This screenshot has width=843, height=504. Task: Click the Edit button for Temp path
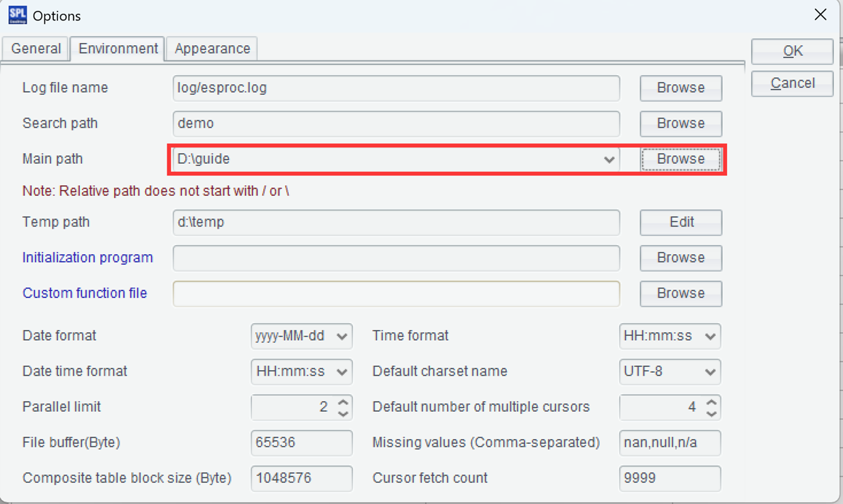tap(680, 222)
